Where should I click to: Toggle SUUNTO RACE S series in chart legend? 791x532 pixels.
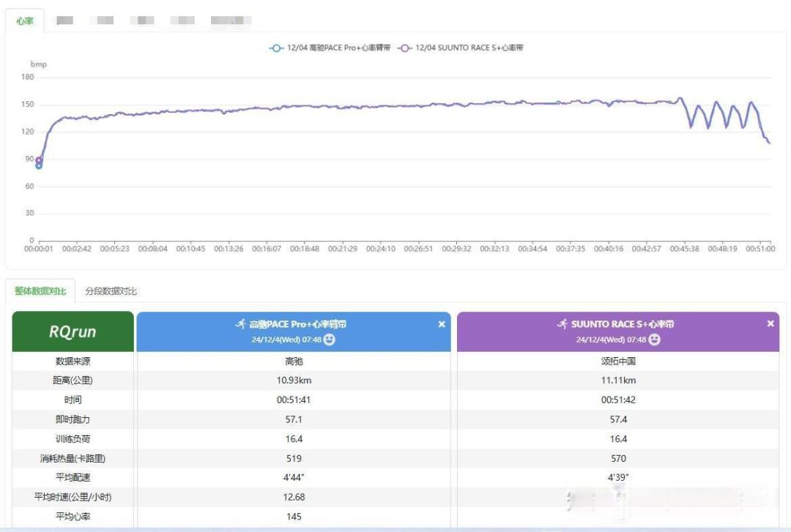[461, 48]
